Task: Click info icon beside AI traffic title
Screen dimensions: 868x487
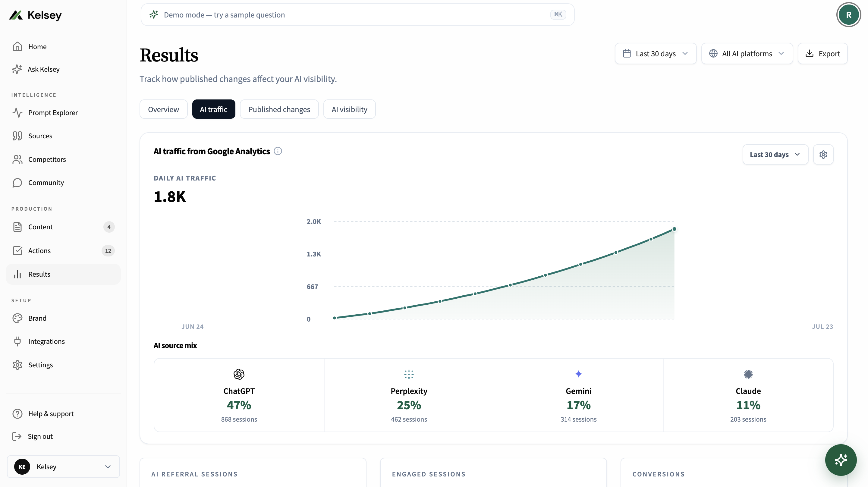Action: (278, 151)
